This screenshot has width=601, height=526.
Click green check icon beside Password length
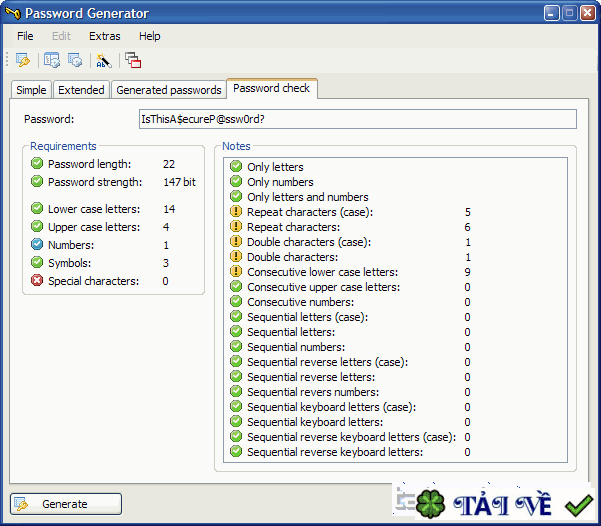click(37, 164)
